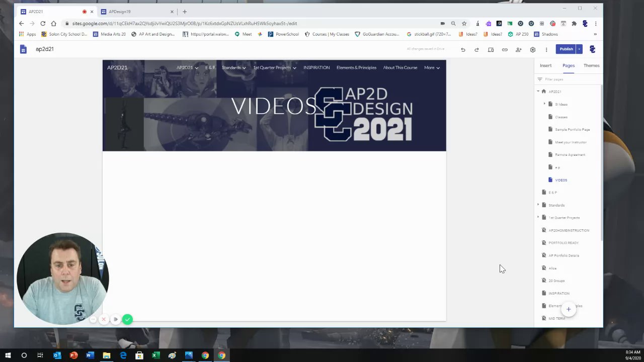644x362 pixels.
Task: Click the Windows Start button
Action: [8, 355]
